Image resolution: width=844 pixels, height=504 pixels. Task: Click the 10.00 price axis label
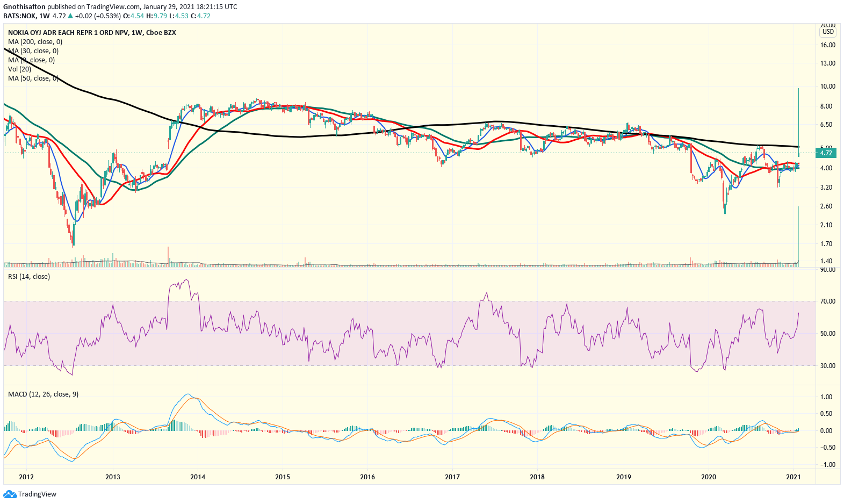[828, 87]
